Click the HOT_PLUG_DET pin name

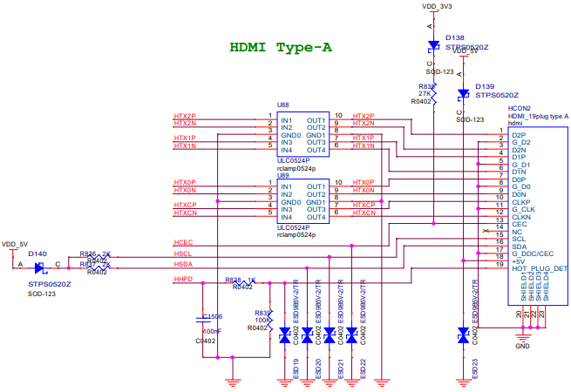tap(540, 268)
